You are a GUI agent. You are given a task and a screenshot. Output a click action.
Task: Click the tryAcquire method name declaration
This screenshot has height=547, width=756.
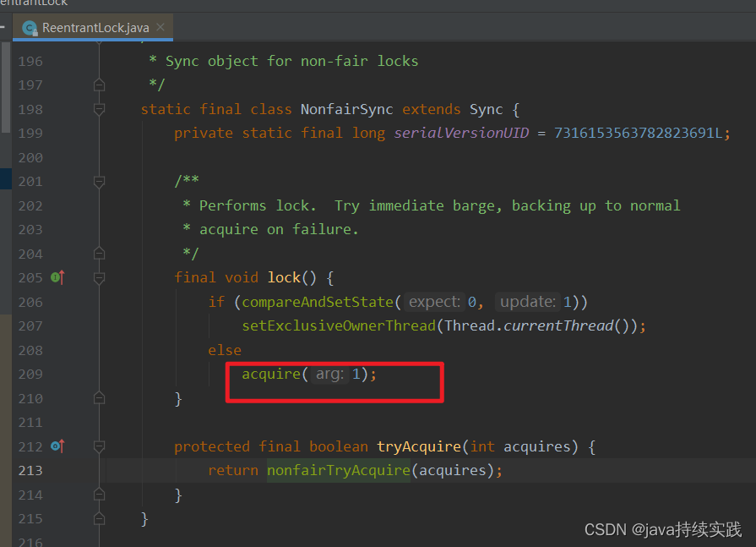(x=418, y=446)
